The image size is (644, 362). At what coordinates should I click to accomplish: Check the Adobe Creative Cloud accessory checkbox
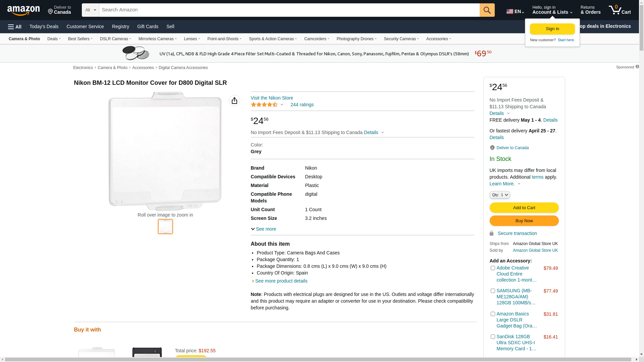493,268
